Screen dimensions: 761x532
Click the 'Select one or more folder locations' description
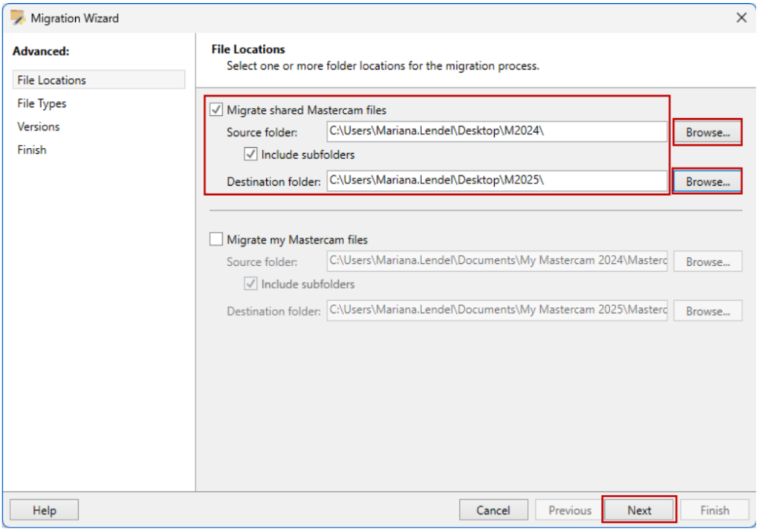pos(383,66)
